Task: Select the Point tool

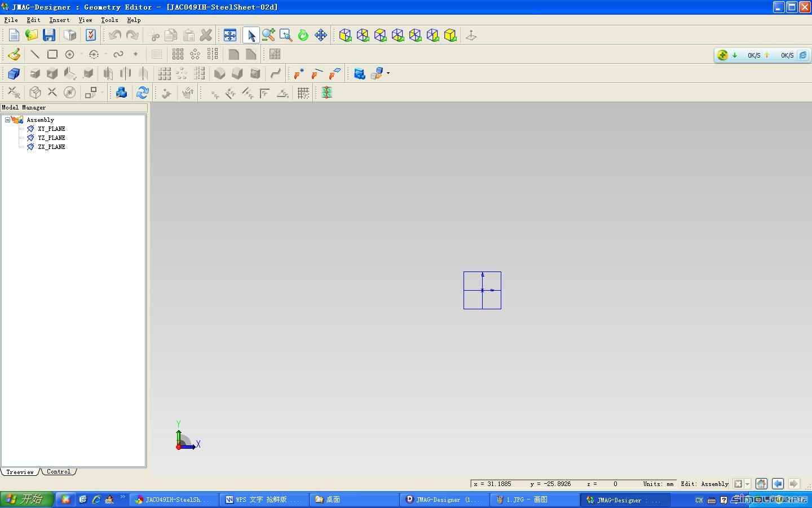Action: (x=135, y=54)
